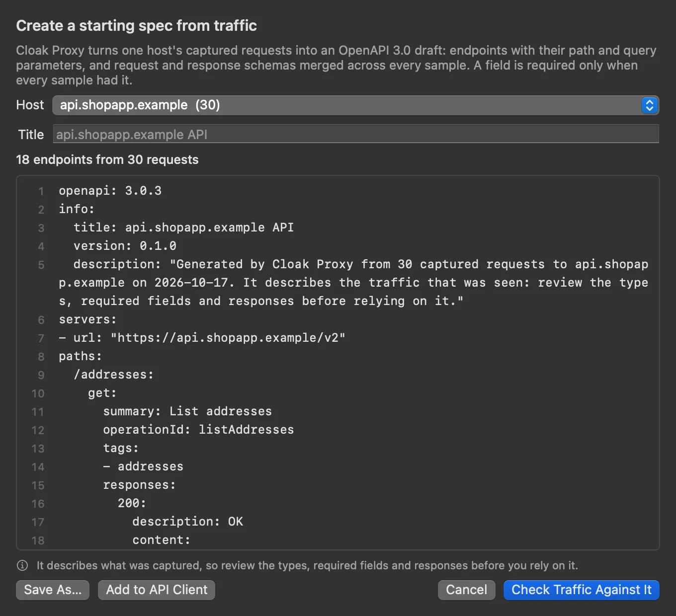Click the Title input field
This screenshot has width=676, height=616.
coord(355,134)
